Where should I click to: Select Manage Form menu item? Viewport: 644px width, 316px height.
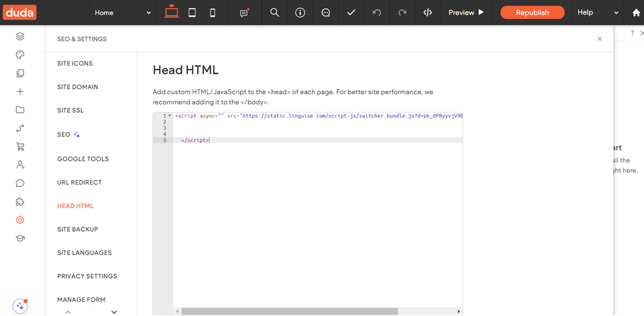(81, 299)
